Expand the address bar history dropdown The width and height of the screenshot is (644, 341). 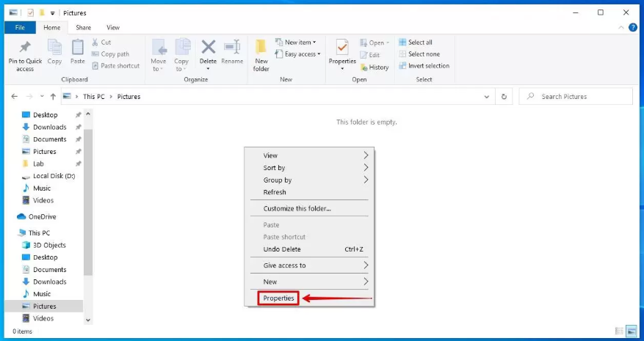click(x=487, y=97)
